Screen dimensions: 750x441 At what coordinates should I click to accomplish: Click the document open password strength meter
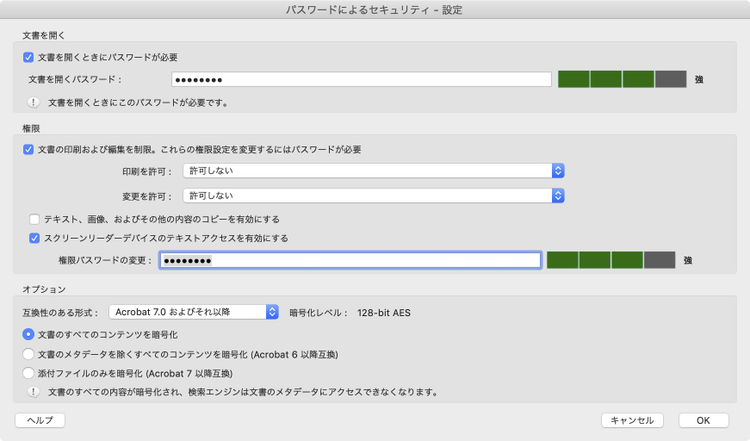[622, 79]
